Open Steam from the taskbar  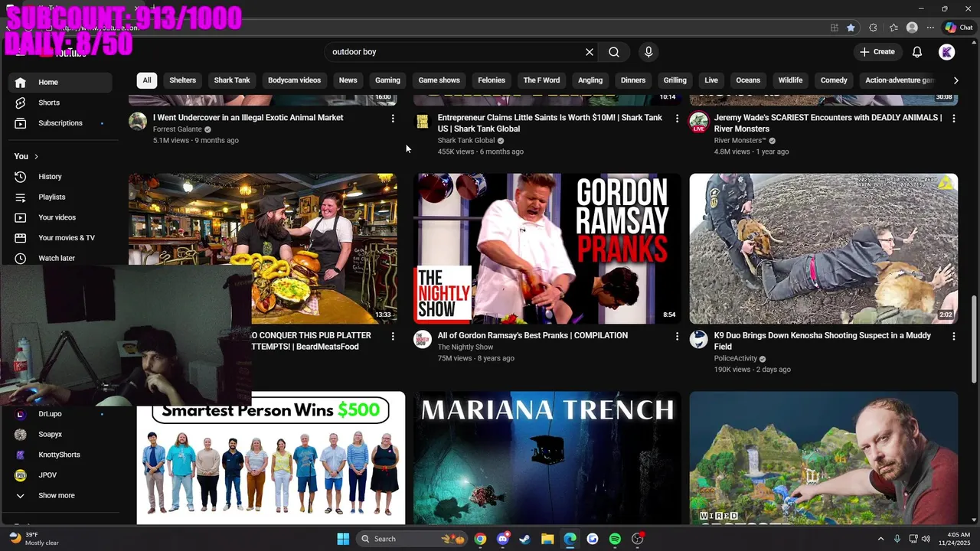tap(524, 539)
